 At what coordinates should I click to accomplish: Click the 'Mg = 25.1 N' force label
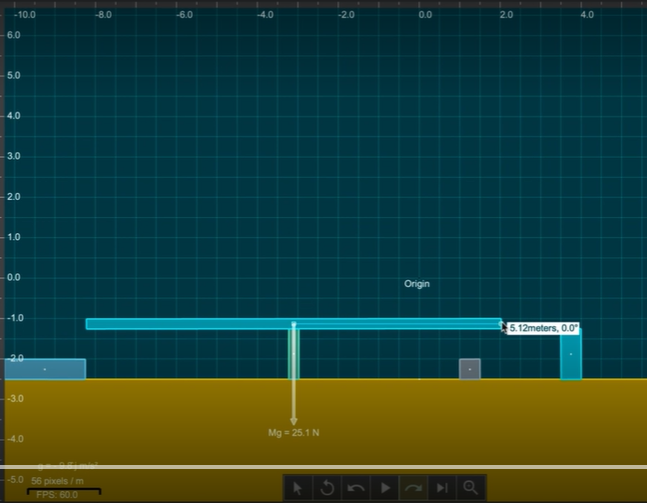pos(293,432)
